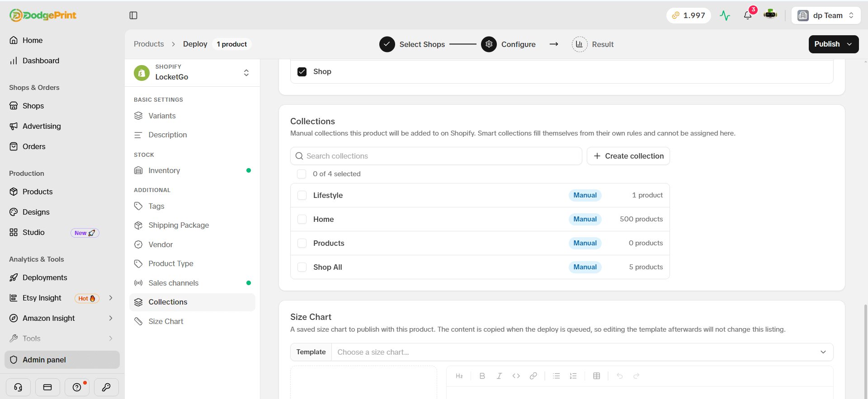The height and width of the screenshot is (399, 868).
Task: Apply bold in size chart editor
Action: (x=482, y=376)
